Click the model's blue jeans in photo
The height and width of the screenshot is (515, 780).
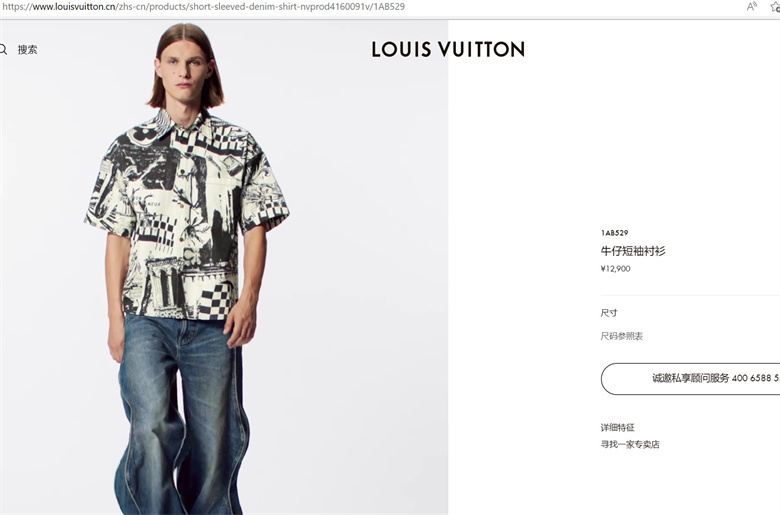(x=182, y=413)
